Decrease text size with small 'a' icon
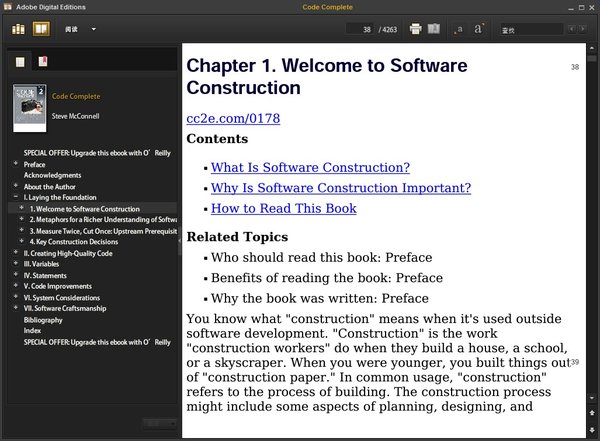The height and width of the screenshot is (441, 600). [459, 30]
